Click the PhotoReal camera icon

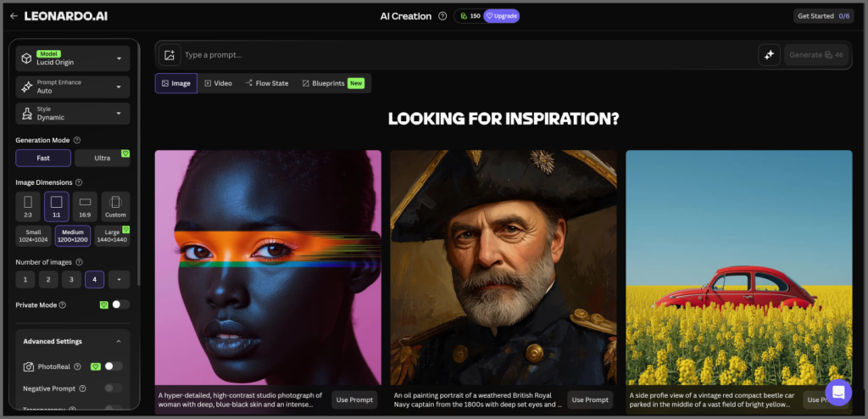(28, 366)
